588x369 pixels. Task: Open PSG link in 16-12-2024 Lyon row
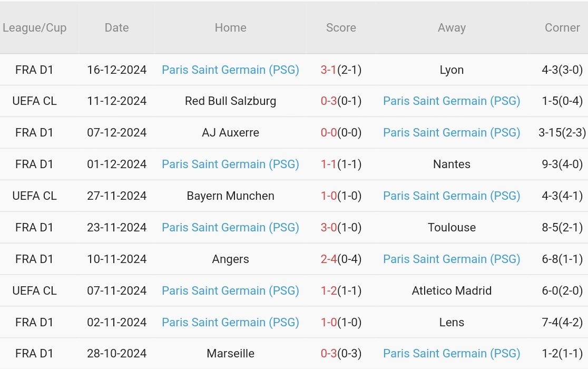click(230, 70)
